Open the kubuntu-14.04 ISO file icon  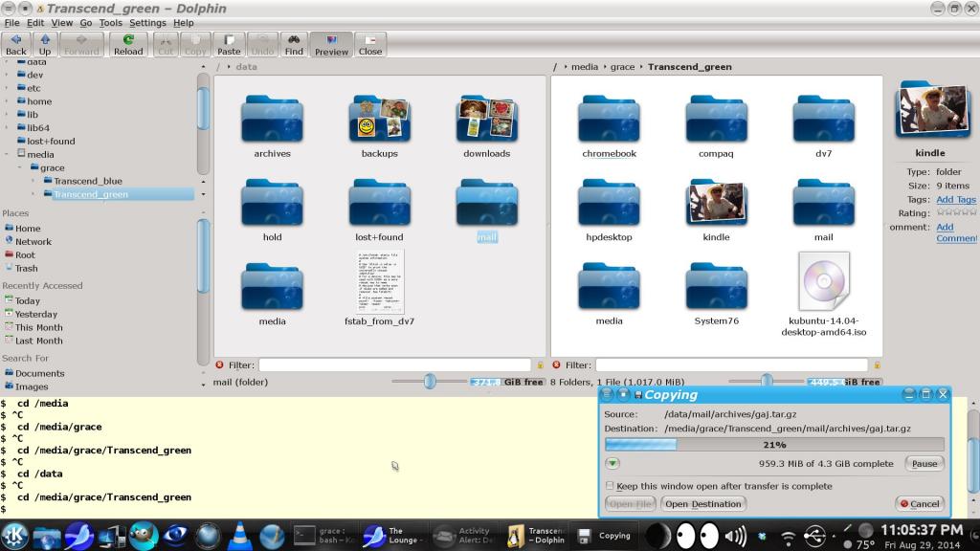point(824,281)
